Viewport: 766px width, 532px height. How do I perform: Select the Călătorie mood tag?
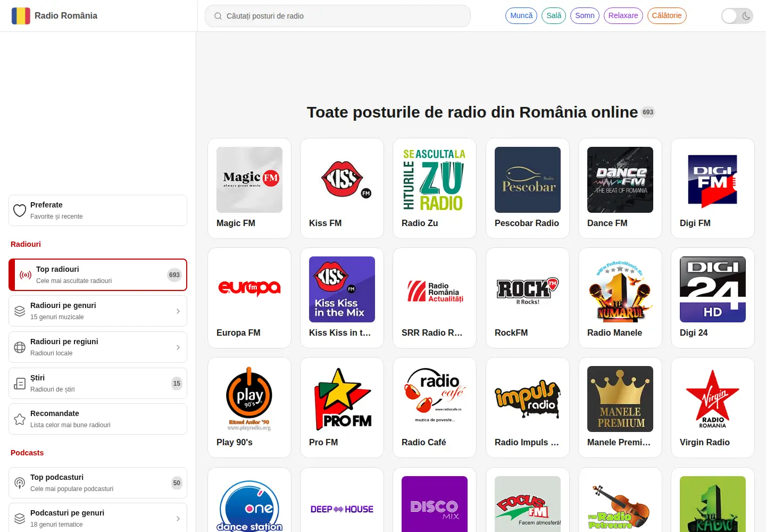[667, 16]
